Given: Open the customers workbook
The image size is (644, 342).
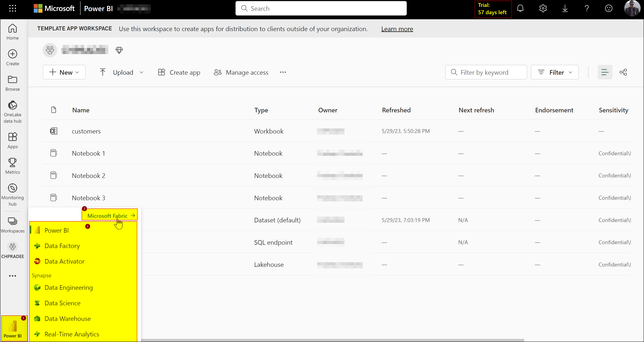Looking at the screenshot, I should pos(86,131).
